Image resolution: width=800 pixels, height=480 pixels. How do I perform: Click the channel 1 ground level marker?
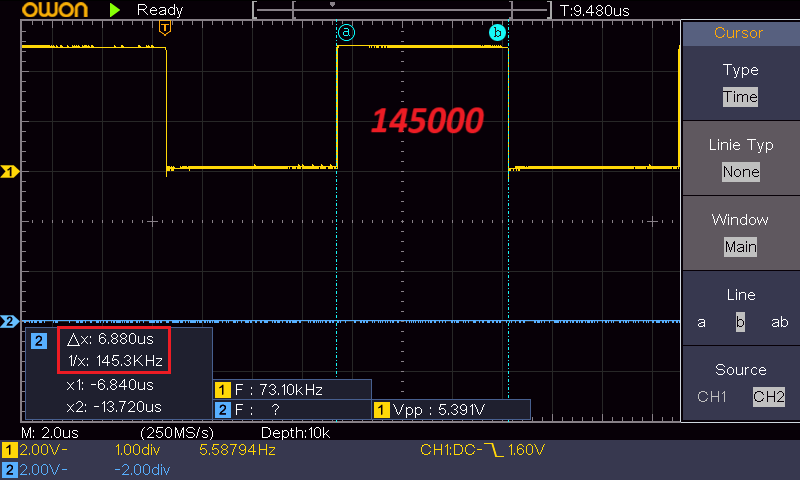9,171
